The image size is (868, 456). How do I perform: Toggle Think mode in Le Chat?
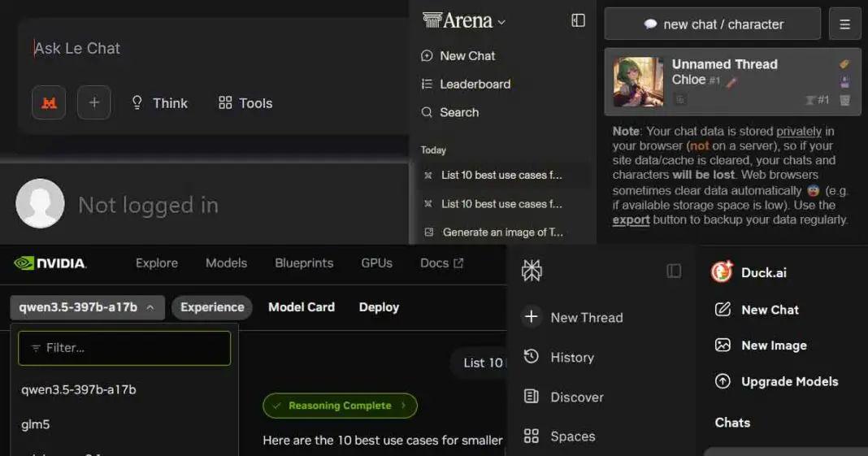coord(159,103)
